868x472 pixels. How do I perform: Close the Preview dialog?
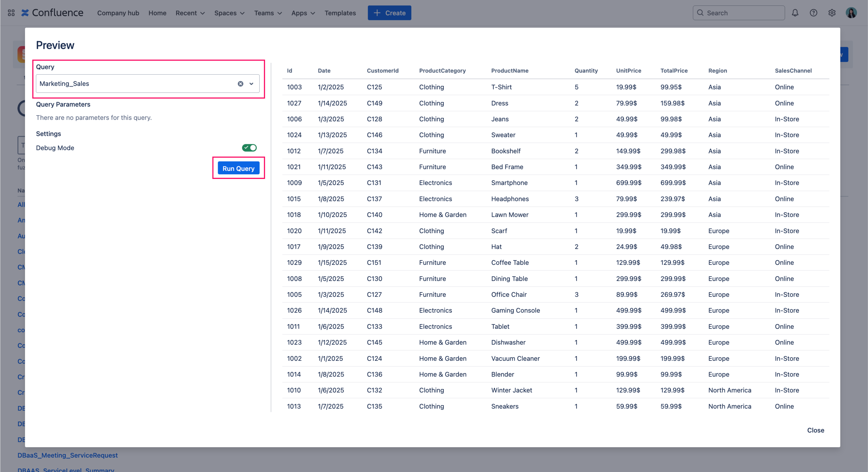click(815, 430)
